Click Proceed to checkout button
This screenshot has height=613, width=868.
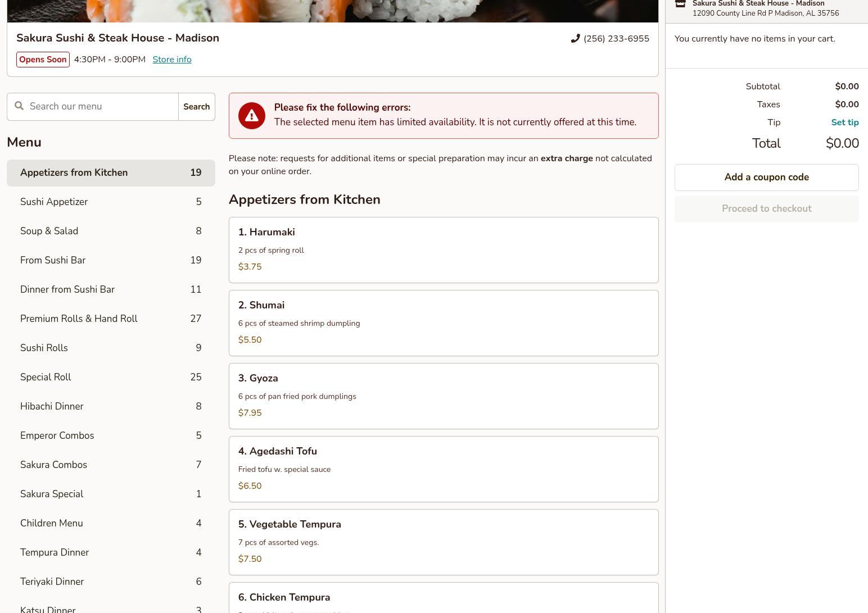pyautogui.click(x=766, y=209)
